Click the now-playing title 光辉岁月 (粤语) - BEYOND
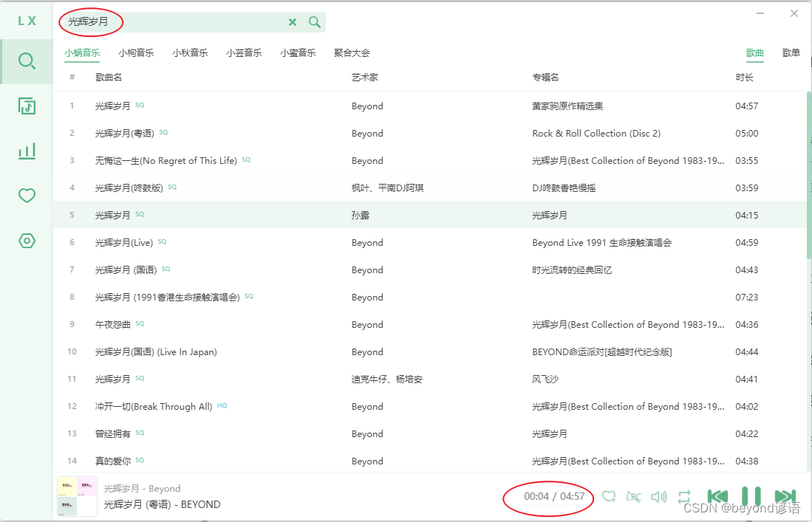812x522 pixels. pyautogui.click(x=162, y=504)
